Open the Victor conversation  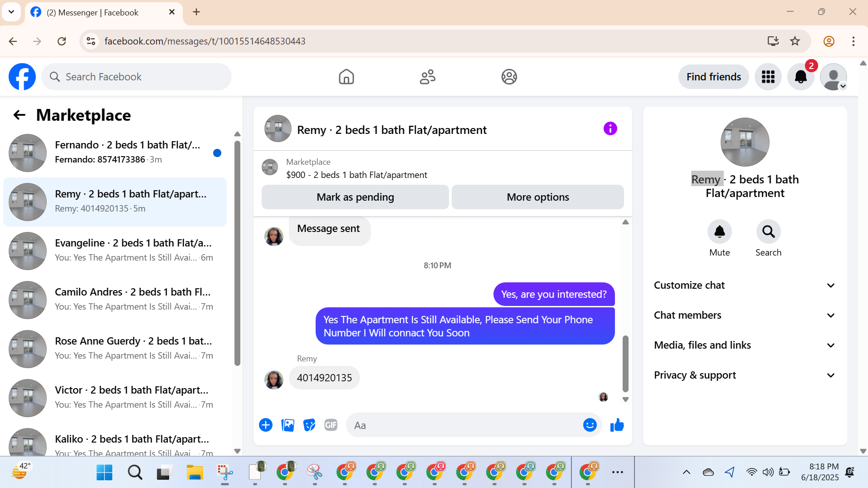(115, 398)
